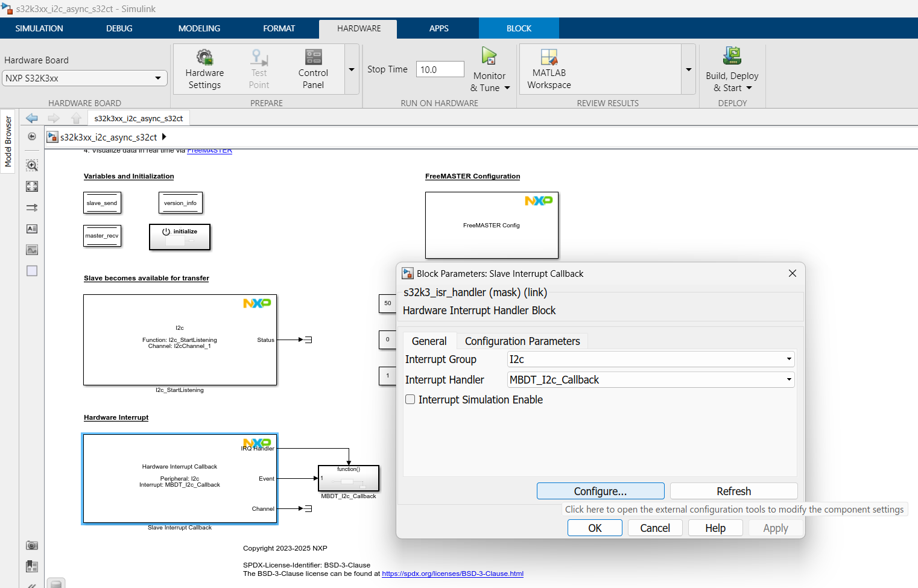918x588 pixels.
Task: Go up to parent model level
Action: point(76,118)
